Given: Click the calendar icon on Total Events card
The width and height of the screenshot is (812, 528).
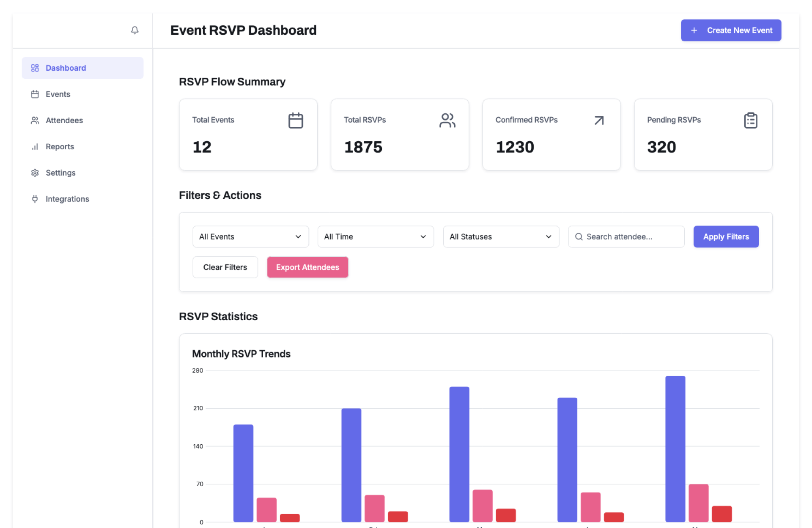Looking at the screenshot, I should (295, 121).
